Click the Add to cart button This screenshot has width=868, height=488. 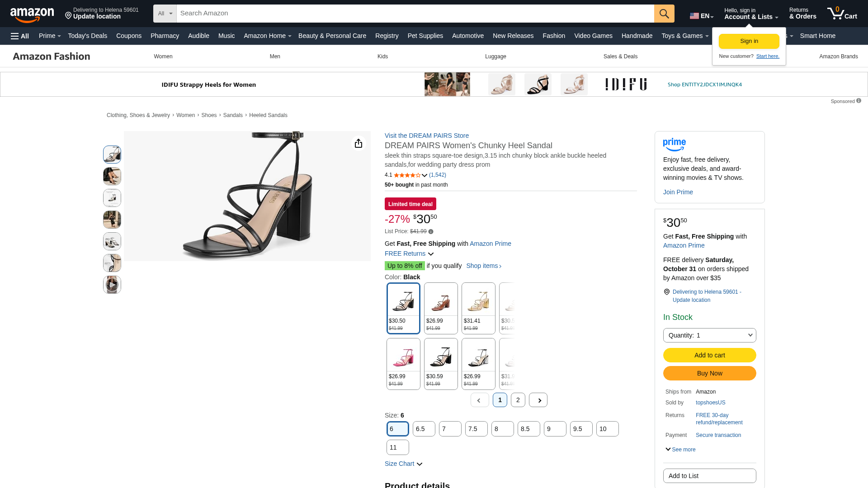(x=709, y=355)
